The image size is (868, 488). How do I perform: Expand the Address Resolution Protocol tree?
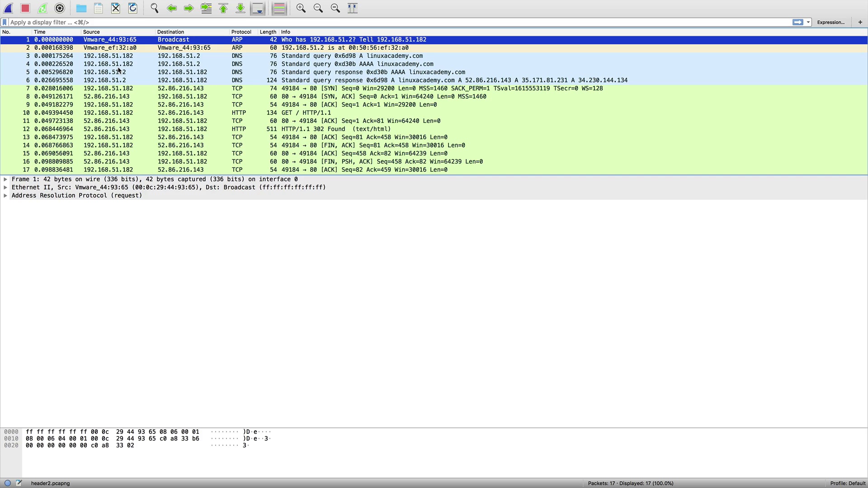click(x=5, y=196)
